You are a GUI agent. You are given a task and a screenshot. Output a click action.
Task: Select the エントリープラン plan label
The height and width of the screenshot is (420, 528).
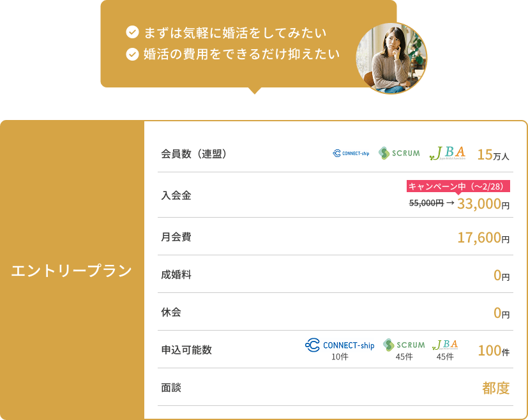click(x=72, y=271)
